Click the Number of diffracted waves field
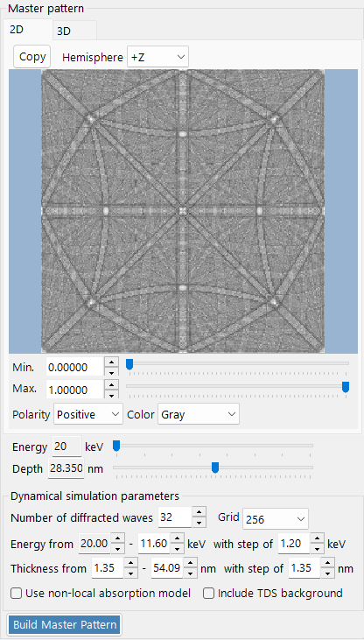This screenshot has height=640, width=364. click(174, 517)
